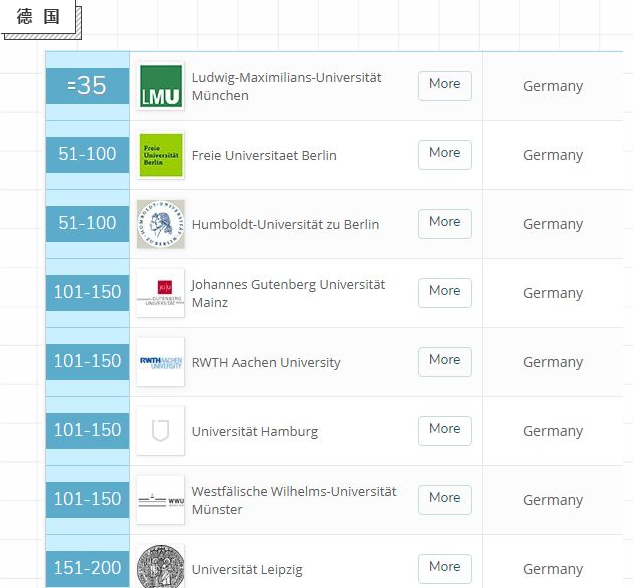Open More for Humboldt-Universität zu Berlin
This screenshot has width=633, height=588.
[x=445, y=224]
